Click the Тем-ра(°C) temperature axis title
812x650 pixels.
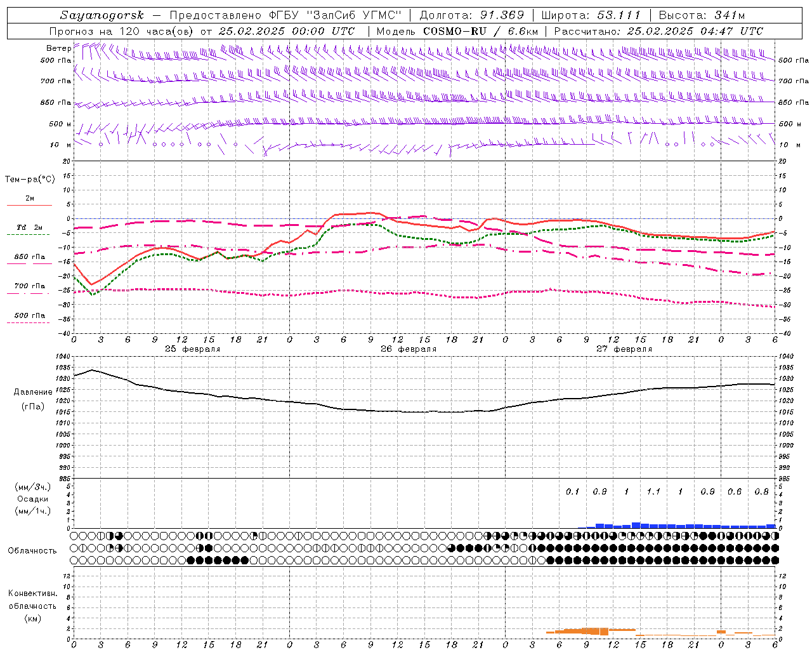click(30, 180)
